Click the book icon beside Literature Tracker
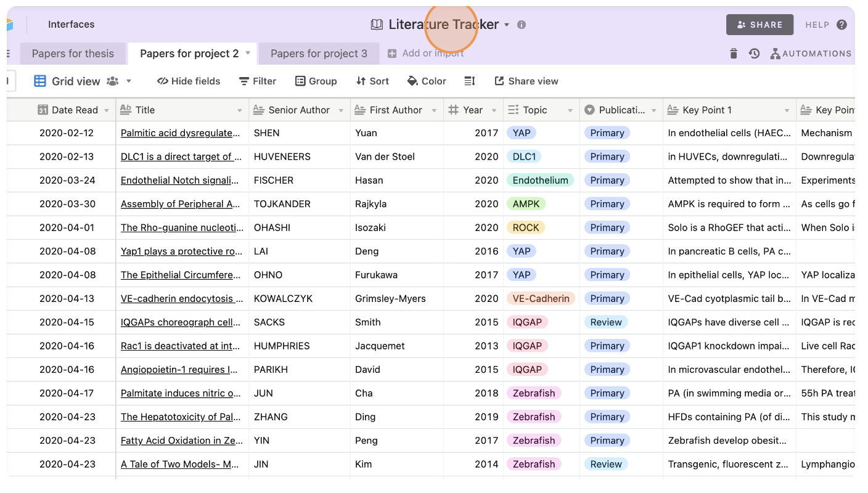 pos(377,24)
